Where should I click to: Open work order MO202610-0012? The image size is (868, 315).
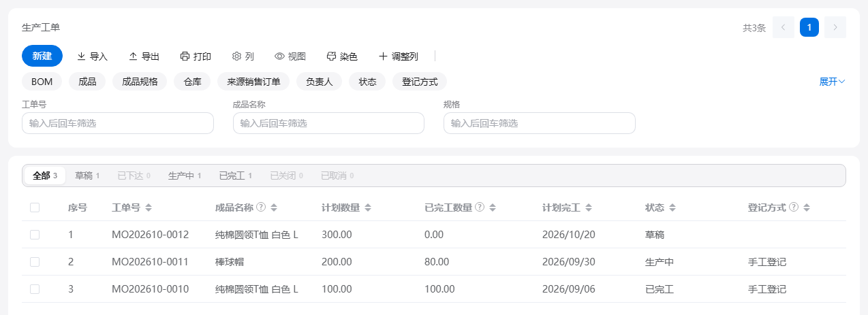150,235
